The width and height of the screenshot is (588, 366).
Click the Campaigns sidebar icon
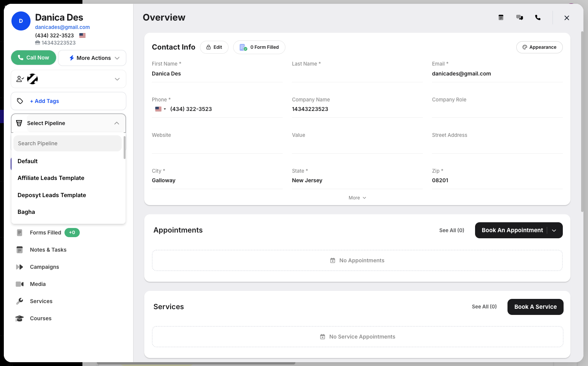click(x=19, y=267)
